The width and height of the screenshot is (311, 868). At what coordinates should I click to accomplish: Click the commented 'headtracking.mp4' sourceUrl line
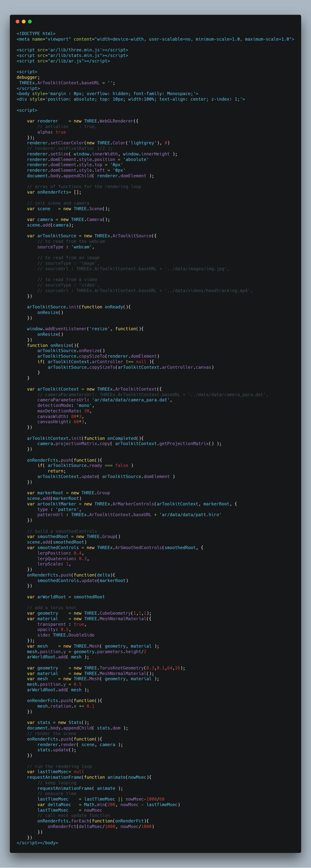click(145, 290)
